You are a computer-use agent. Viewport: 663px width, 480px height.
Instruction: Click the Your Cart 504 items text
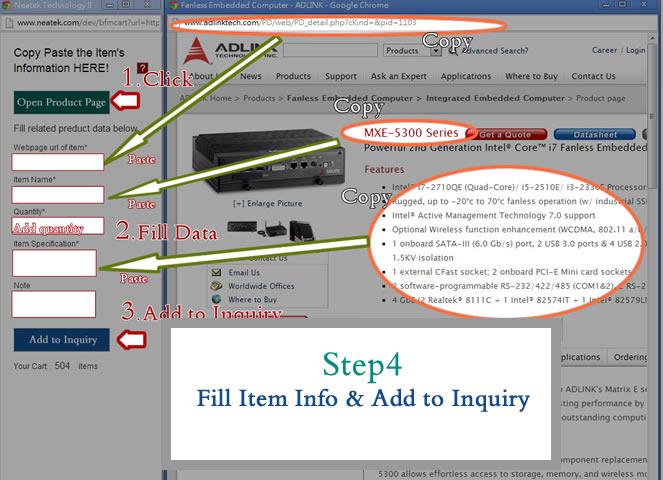55,366
